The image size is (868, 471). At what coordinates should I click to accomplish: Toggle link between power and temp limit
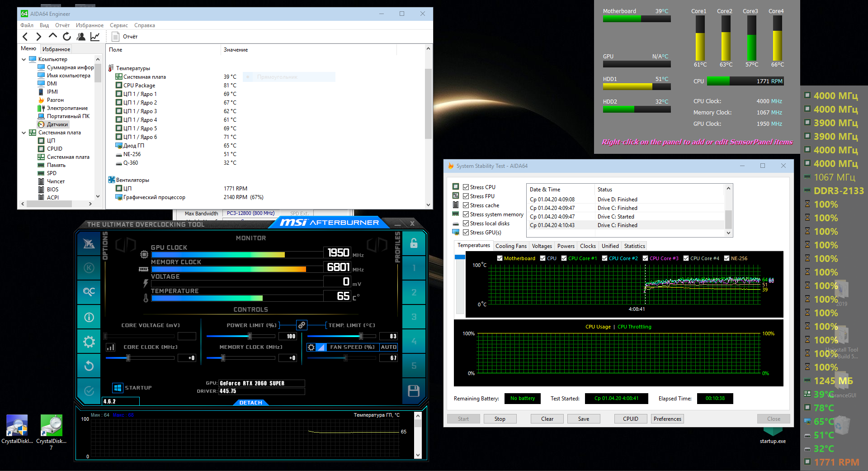tap(302, 325)
